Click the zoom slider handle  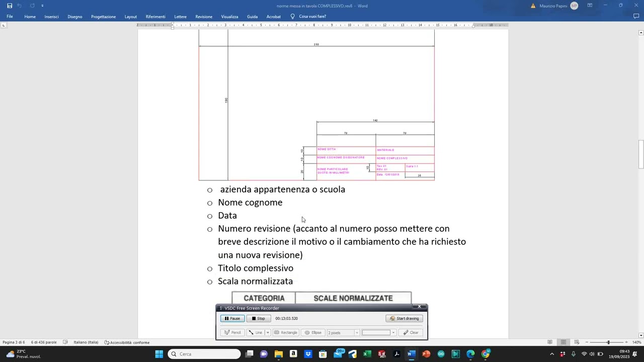click(x=608, y=342)
